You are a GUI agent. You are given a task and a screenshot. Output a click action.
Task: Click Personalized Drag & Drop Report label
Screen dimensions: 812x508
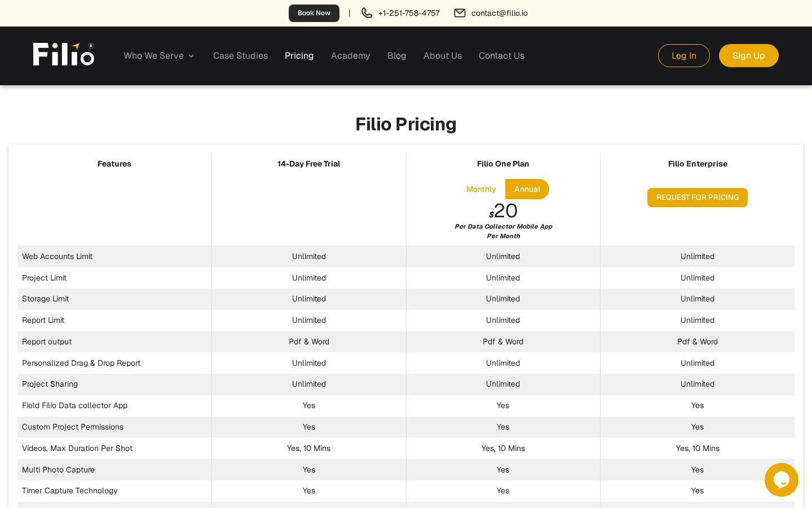(x=81, y=363)
